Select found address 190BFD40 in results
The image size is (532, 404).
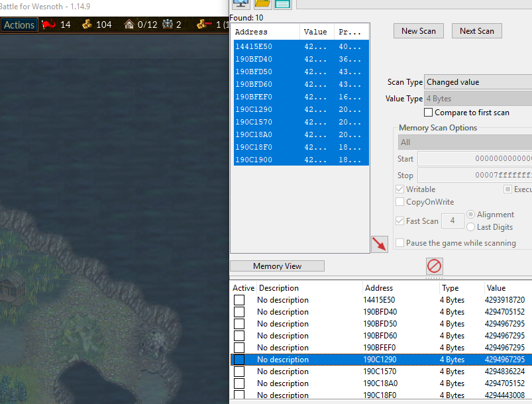pyautogui.click(x=301, y=59)
